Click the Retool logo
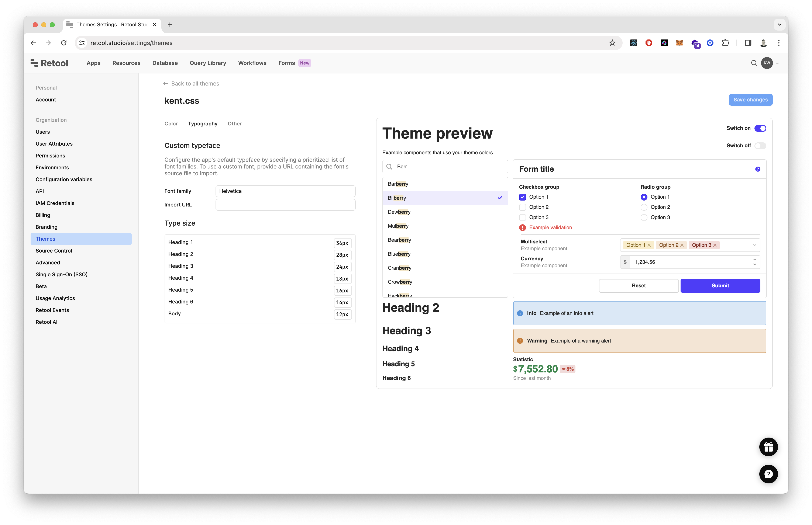Screen dimensions: 812x525 49,63
